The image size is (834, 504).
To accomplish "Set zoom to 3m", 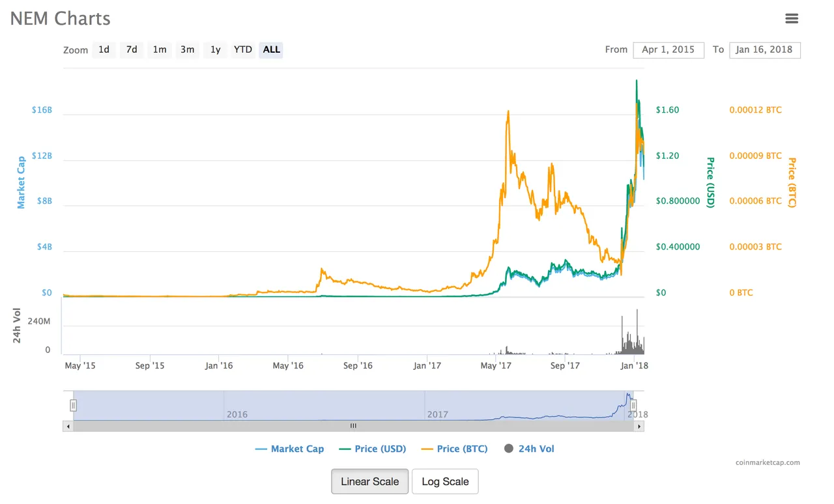I will (x=188, y=49).
